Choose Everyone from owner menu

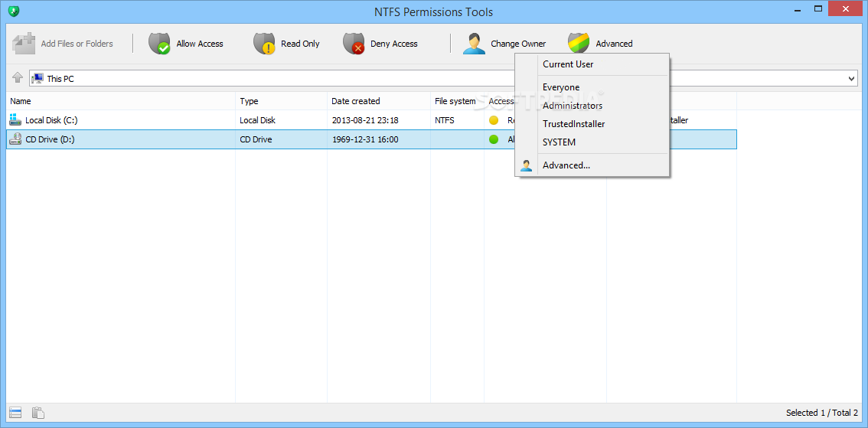click(x=561, y=87)
